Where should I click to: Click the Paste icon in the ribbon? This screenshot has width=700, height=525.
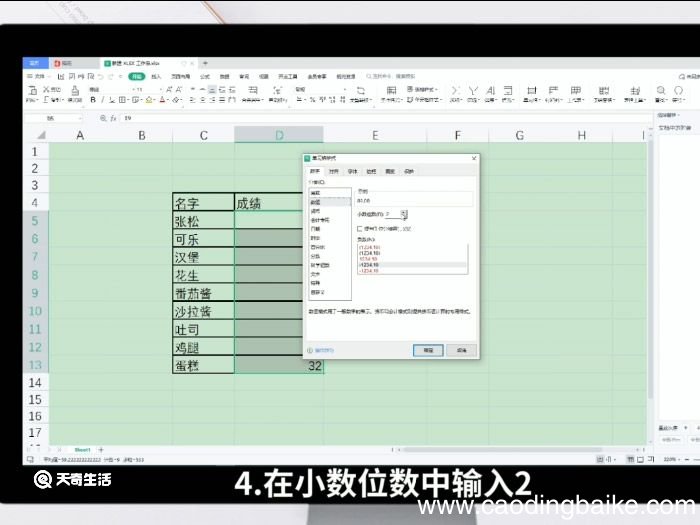tap(32, 90)
